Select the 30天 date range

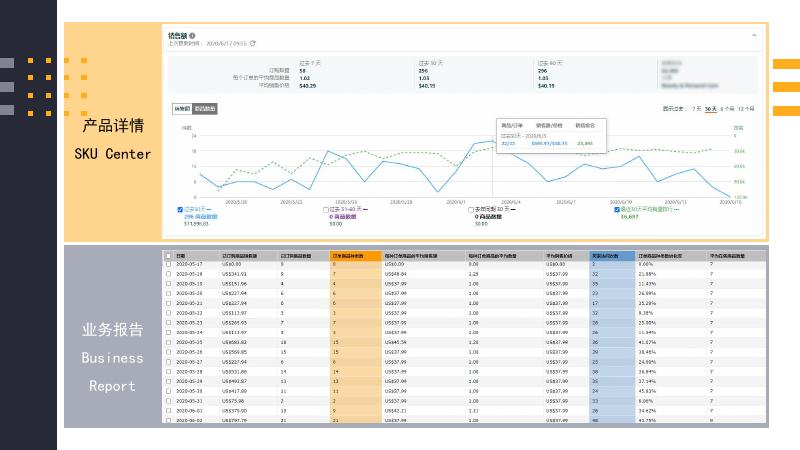pos(710,108)
